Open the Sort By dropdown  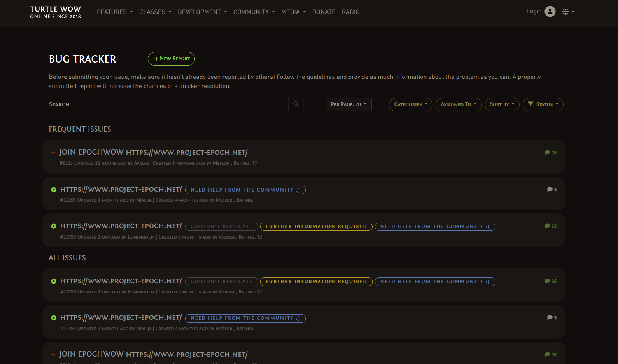(x=502, y=104)
